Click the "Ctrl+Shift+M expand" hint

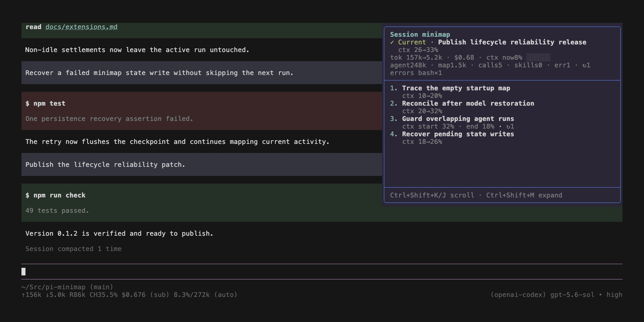point(524,195)
